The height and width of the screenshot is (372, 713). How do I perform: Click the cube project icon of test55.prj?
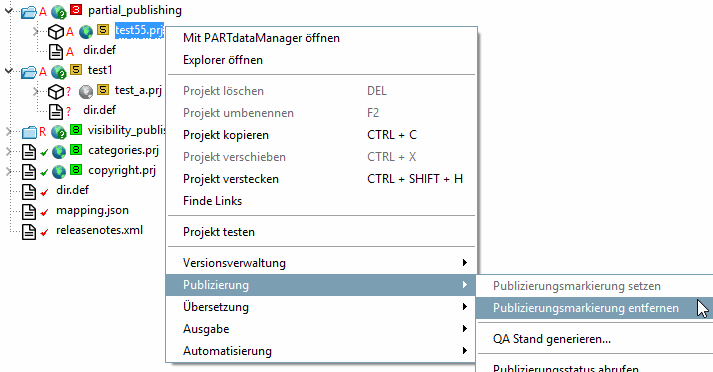[56, 32]
